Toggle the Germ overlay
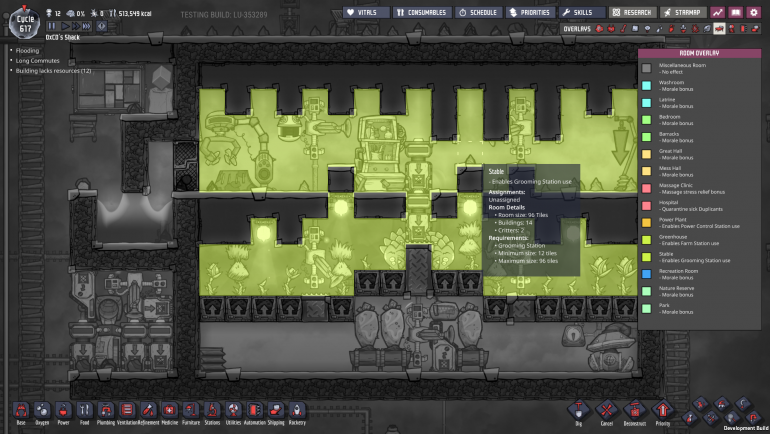This screenshot has width=770, height=434. 695,29
